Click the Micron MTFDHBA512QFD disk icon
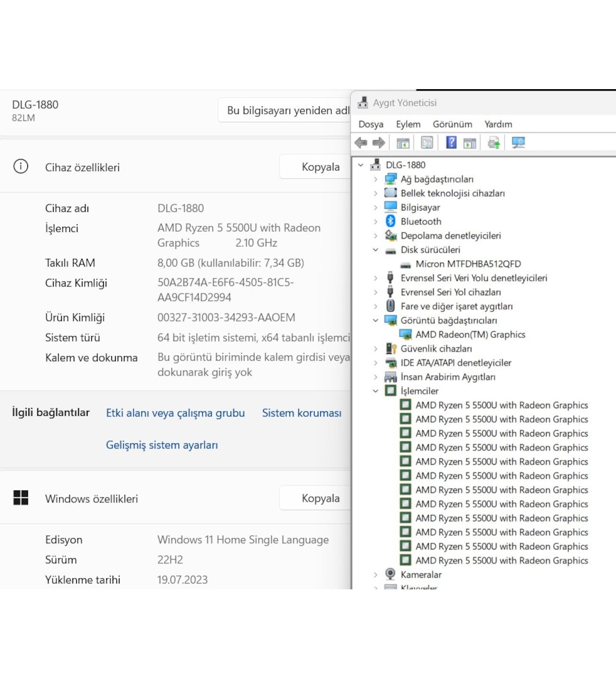 [x=406, y=265]
